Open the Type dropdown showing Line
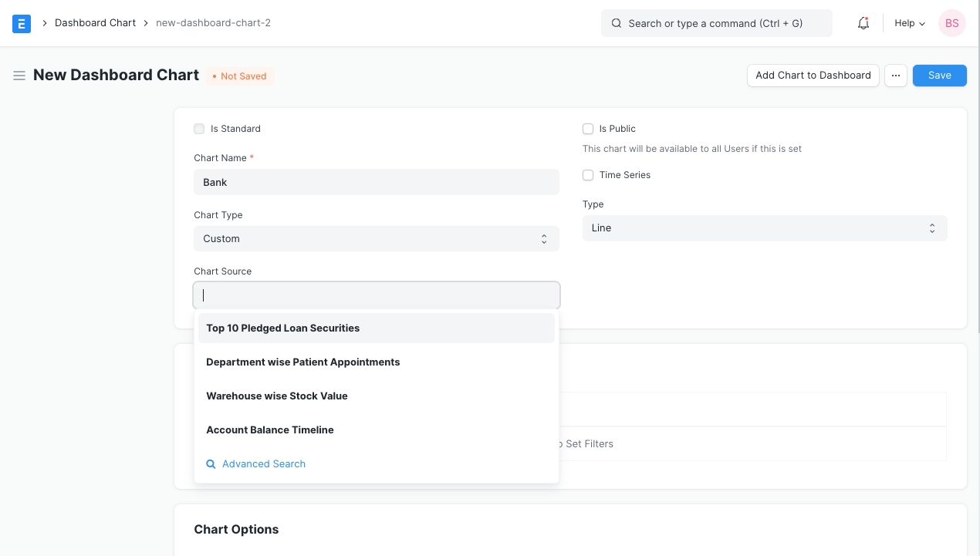 [764, 228]
